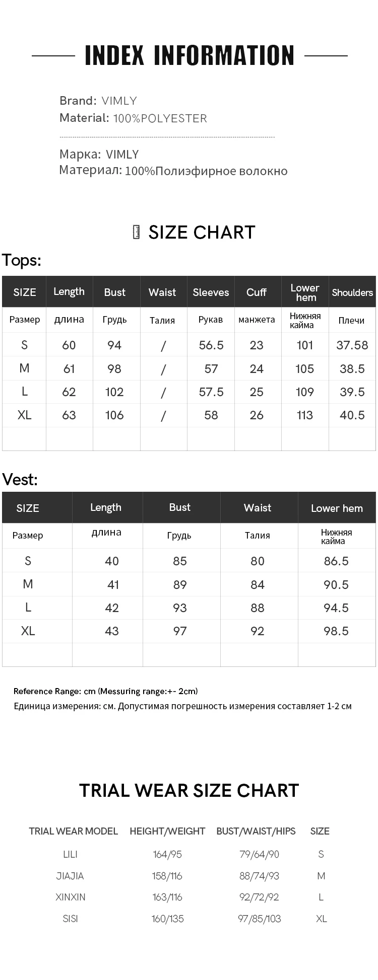Click SISI's height/weight 160/135

(x=167, y=919)
